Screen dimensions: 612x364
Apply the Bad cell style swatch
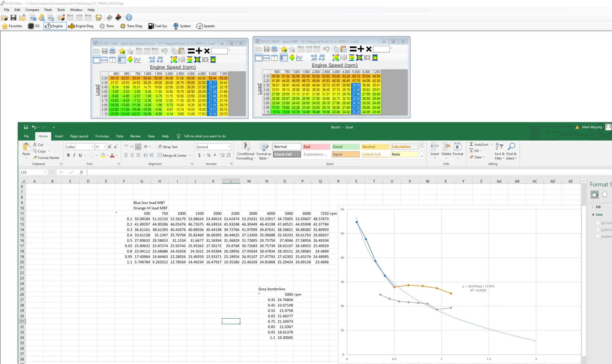point(316,147)
